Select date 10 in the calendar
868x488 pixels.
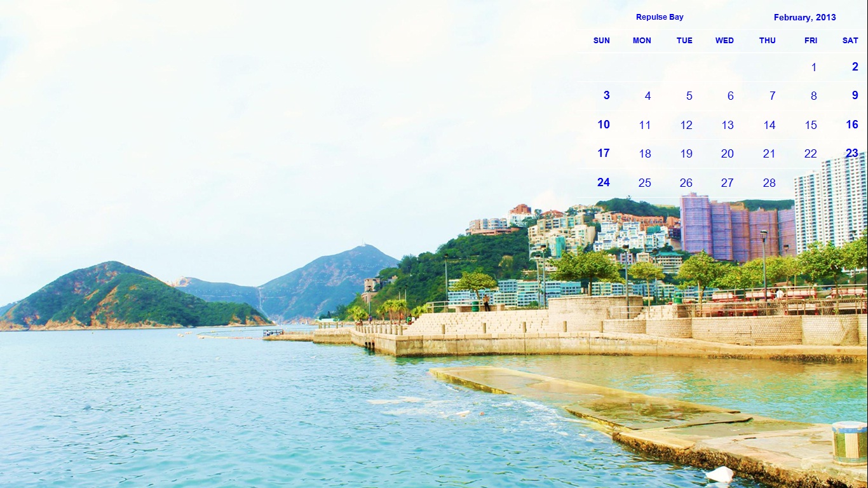[604, 125]
